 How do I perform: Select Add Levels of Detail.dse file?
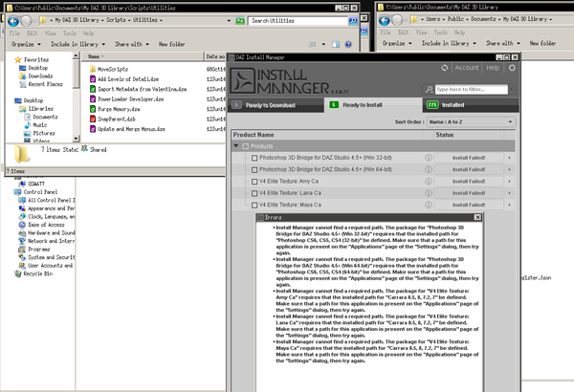point(128,79)
